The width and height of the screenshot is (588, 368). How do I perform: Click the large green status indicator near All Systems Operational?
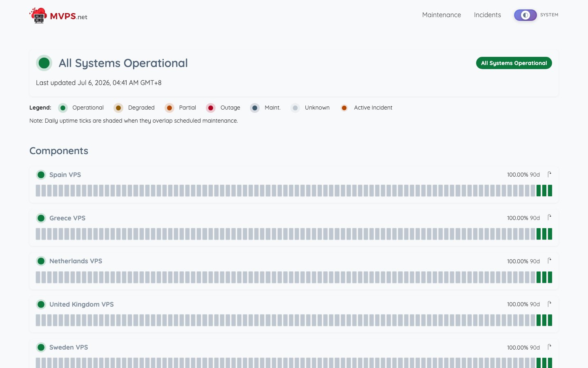tap(44, 63)
